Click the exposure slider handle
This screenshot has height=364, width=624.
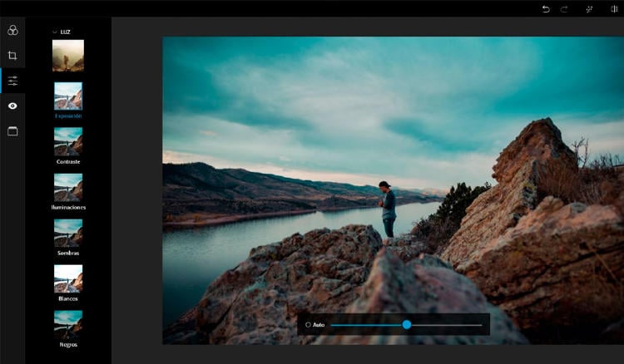pyautogui.click(x=407, y=325)
